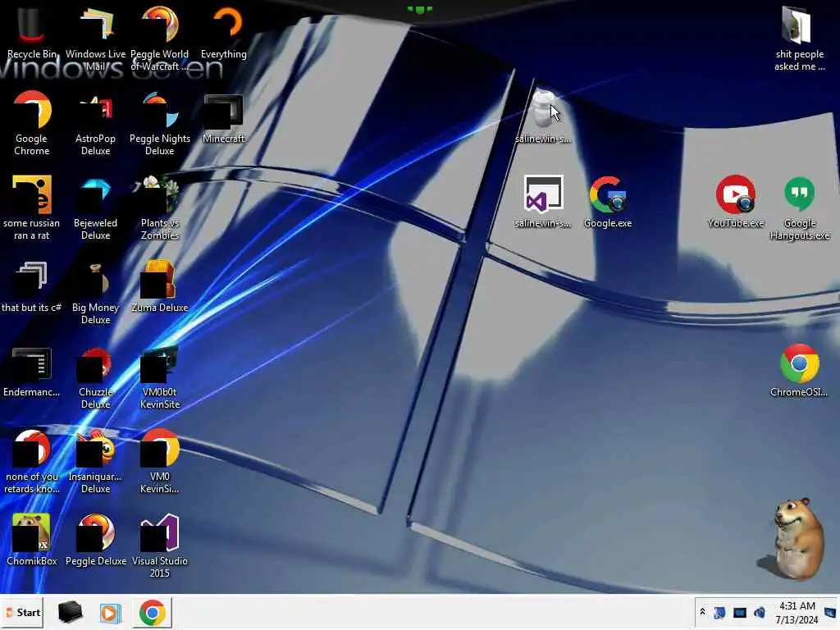Open the Start menu

tap(22, 612)
